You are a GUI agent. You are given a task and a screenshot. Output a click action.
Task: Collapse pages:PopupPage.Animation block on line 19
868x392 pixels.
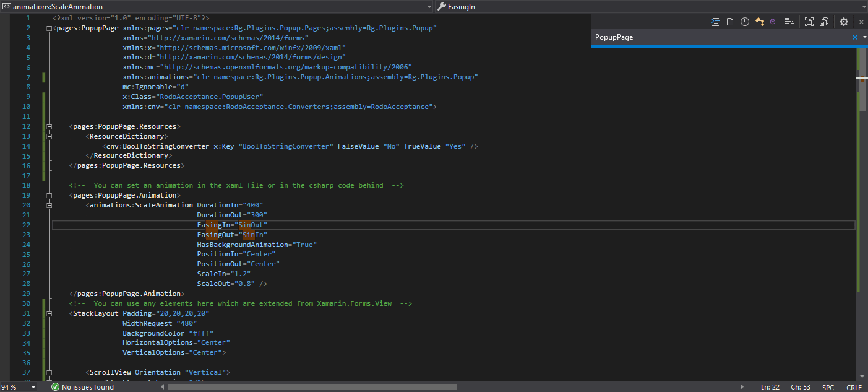(x=49, y=195)
